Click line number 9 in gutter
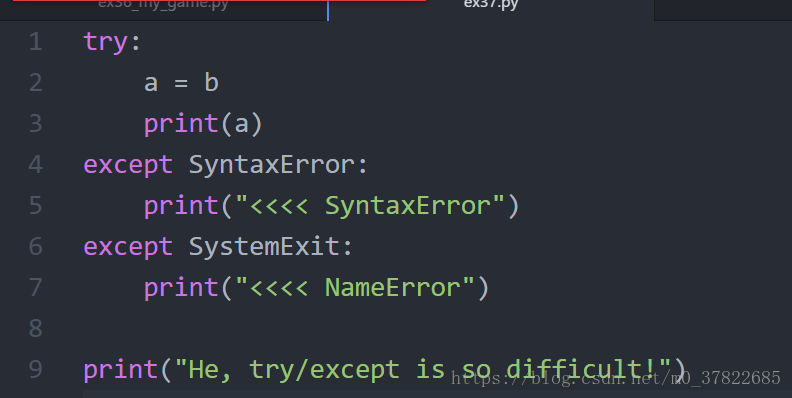Image resolution: width=792 pixels, height=398 pixels. coord(35,370)
